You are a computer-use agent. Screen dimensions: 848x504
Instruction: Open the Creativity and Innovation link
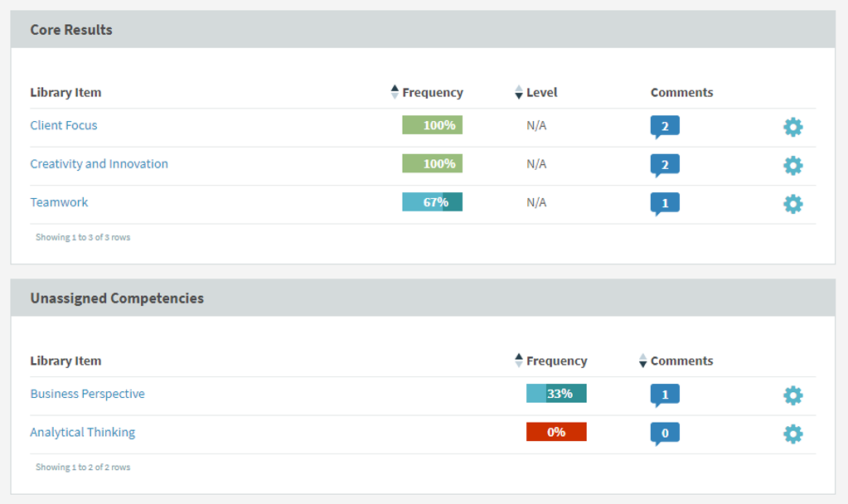click(x=99, y=163)
